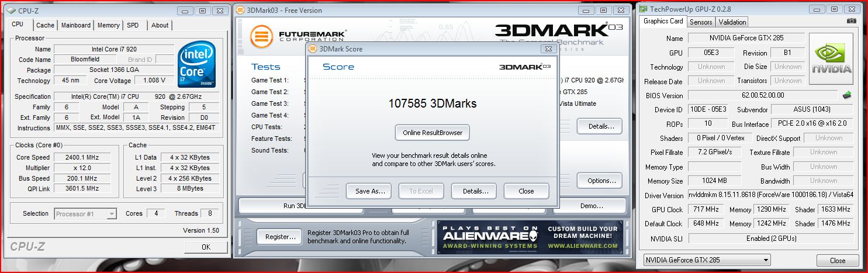Click the PCI-E 2.0 x16 bus interface field
Viewport: 868px width, 273px height.
(811, 124)
